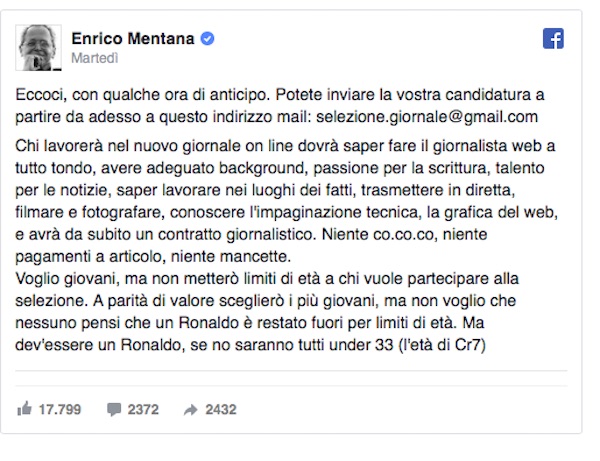
Task: Click the comment speech bubble icon
Action: click(x=114, y=408)
